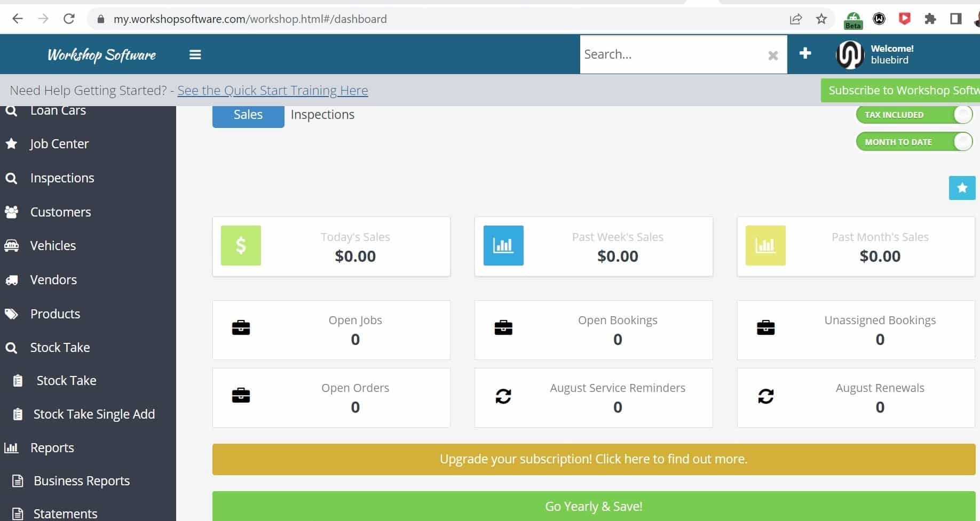Bookmark this page with the star icon
The width and height of the screenshot is (980, 521).
pyautogui.click(x=821, y=19)
